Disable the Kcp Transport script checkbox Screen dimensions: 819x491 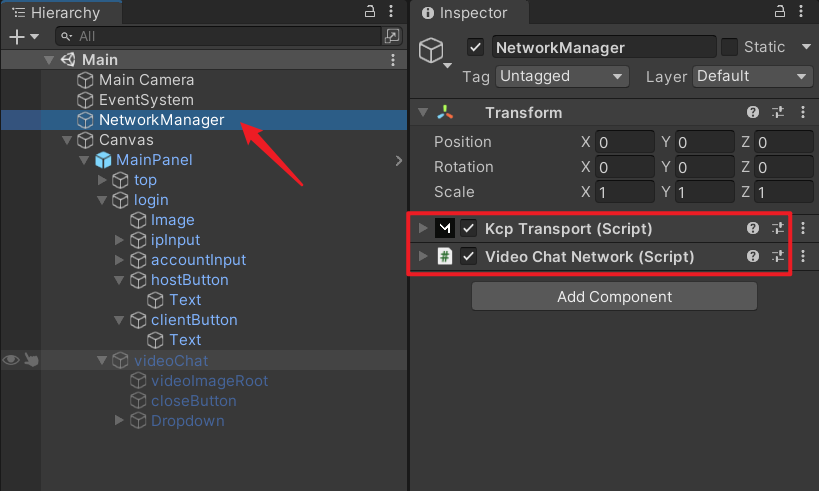(x=468, y=228)
